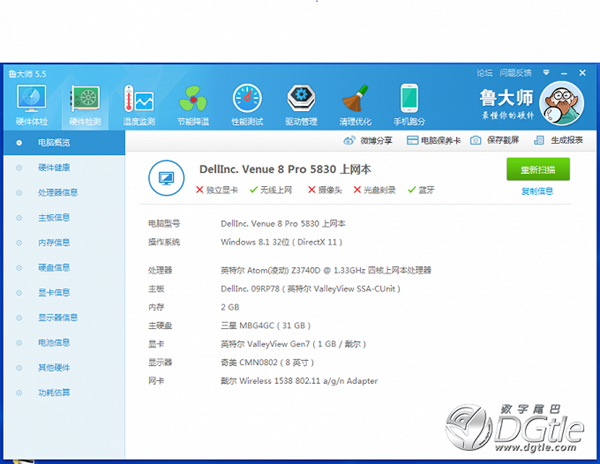The image size is (600, 464).
Task: Open the 论坛 forum link
Action: pos(484,73)
